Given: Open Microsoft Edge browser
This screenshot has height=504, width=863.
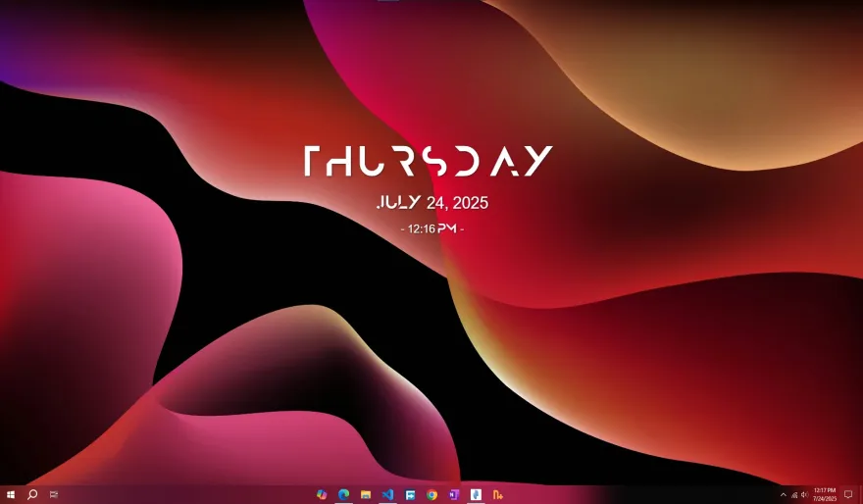Looking at the screenshot, I should 343,494.
